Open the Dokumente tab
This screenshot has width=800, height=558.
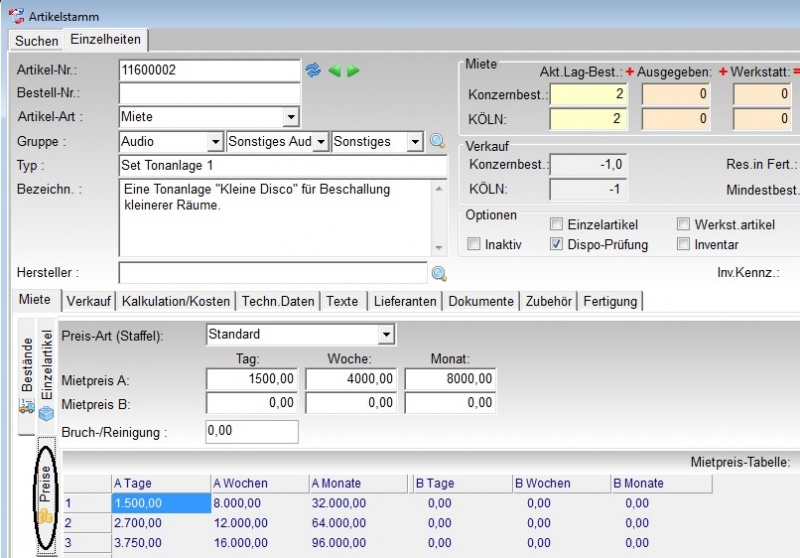click(x=481, y=301)
